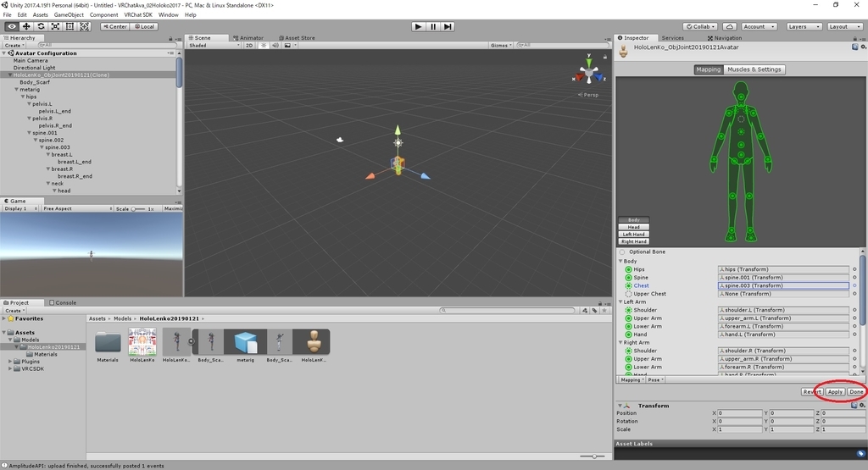Switch to the Navigation tab
Screen dimensions: 868x470
click(725, 38)
